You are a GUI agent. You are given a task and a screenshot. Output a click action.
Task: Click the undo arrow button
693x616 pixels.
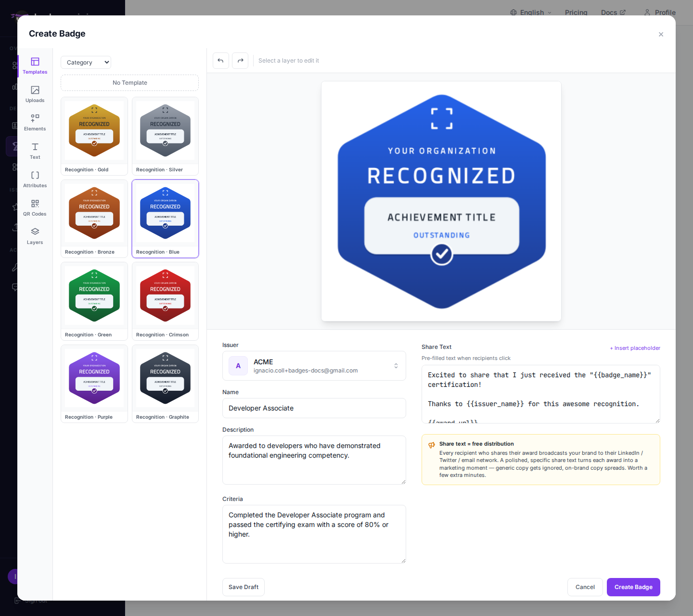(221, 61)
